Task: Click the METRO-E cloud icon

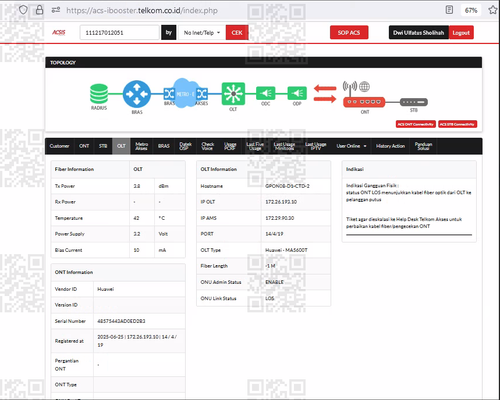Action: (x=185, y=93)
